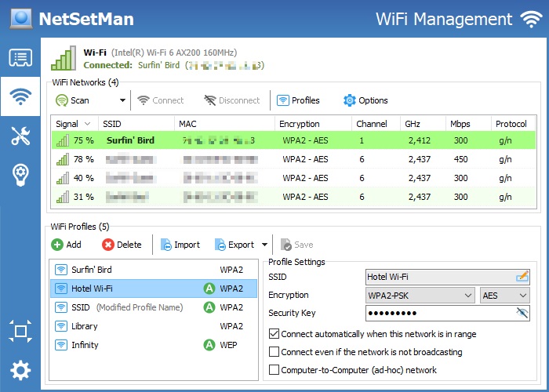The height and width of the screenshot is (392, 549).
Task: Select the Infinity profile
Action: click(x=154, y=345)
